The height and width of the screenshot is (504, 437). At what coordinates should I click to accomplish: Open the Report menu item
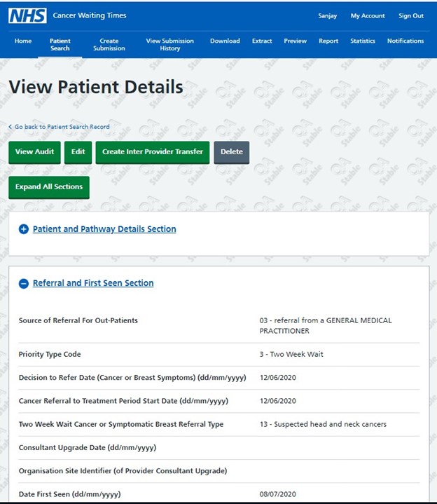(328, 41)
